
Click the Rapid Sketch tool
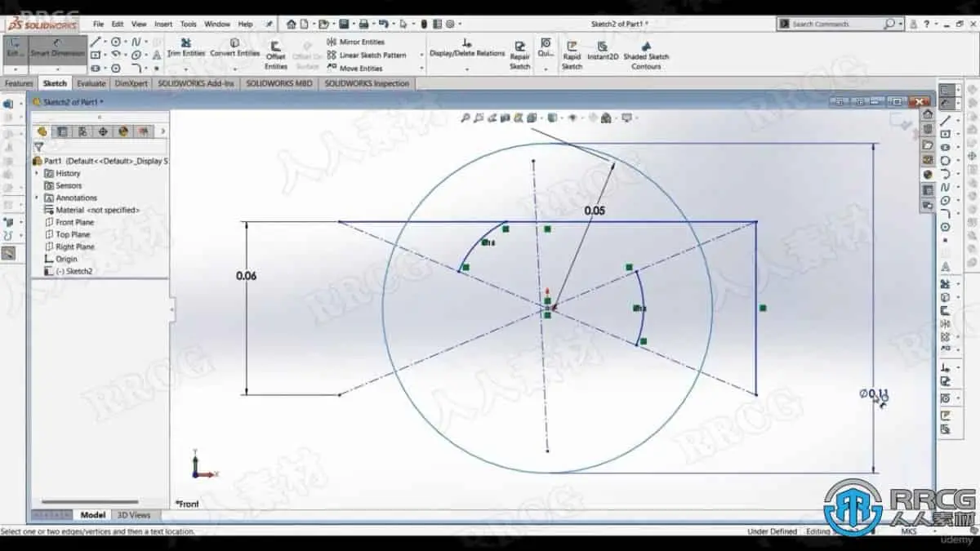(572, 56)
